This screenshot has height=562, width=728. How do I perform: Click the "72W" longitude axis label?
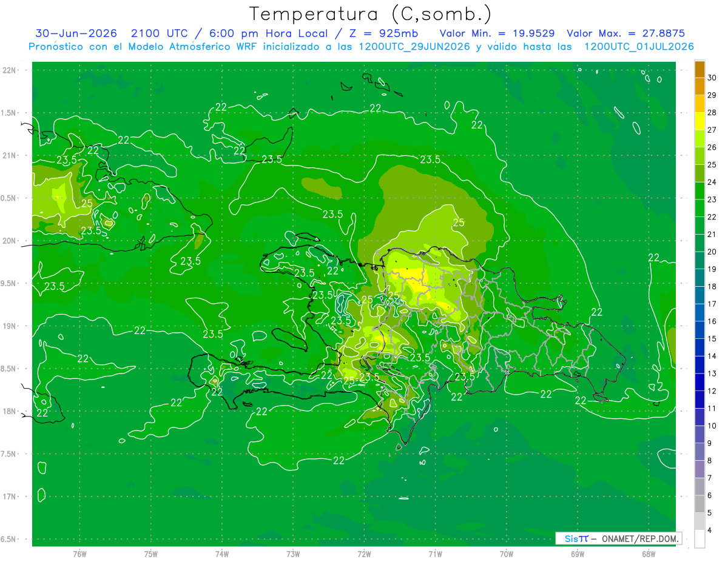(x=364, y=554)
